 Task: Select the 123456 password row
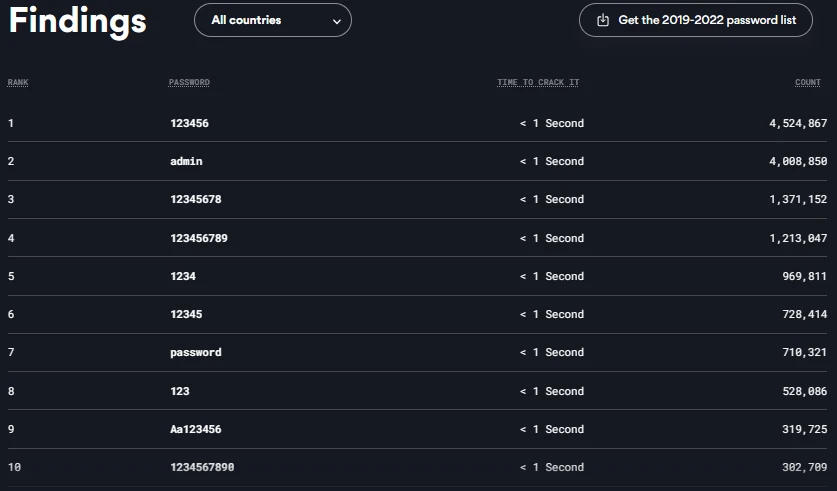[x=189, y=123]
